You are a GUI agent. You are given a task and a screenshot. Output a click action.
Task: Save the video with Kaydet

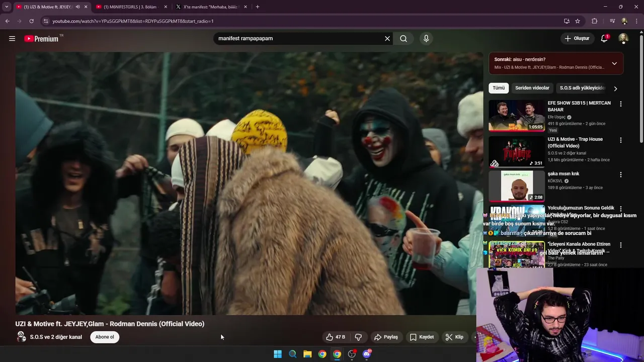422,337
